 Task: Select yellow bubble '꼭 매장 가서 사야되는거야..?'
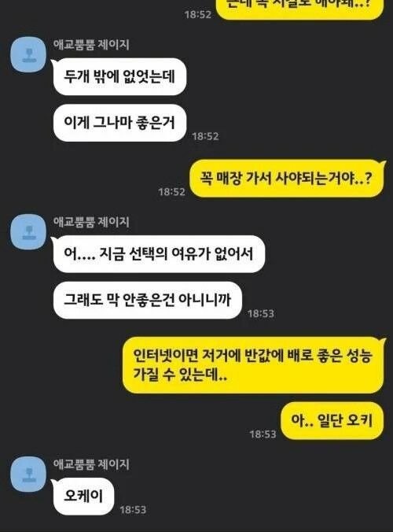(288, 178)
